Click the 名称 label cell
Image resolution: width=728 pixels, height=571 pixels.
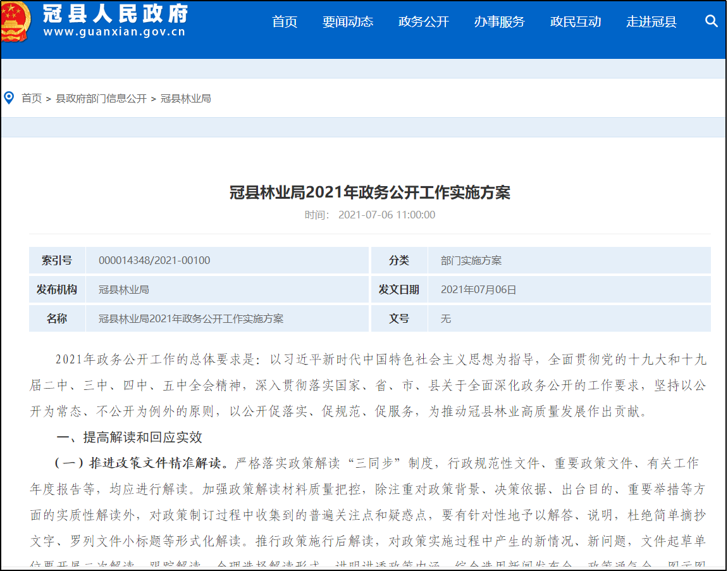pyautogui.click(x=57, y=318)
